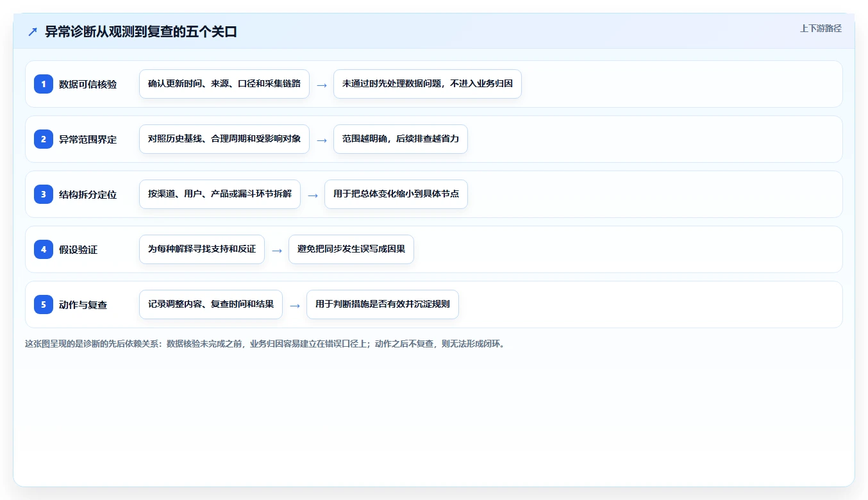Click the 数据可信核验 step label
Viewport: 868px width, 500px height.
pyautogui.click(x=88, y=84)
